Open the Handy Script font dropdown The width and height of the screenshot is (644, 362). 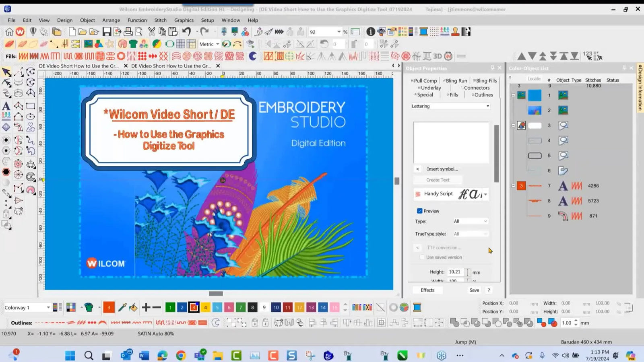click(485, 194)
